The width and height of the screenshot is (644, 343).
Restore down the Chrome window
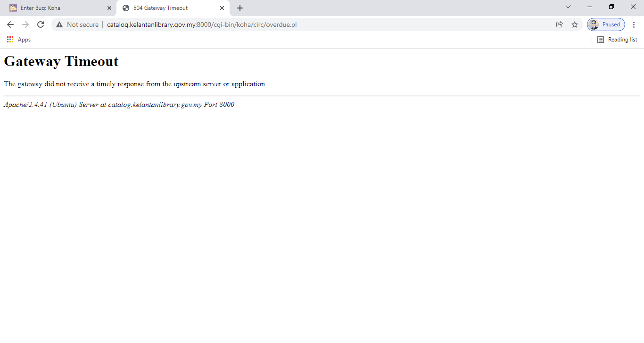[611, 7]
